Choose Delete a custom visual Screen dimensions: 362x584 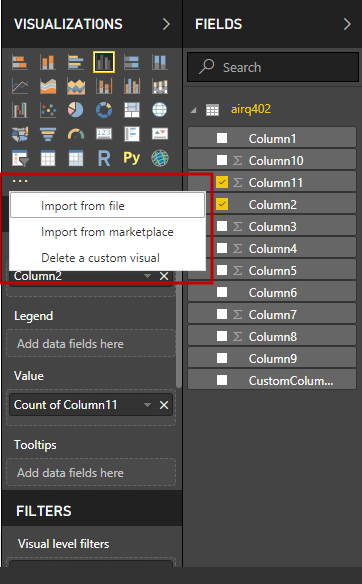tap(107, 258)
